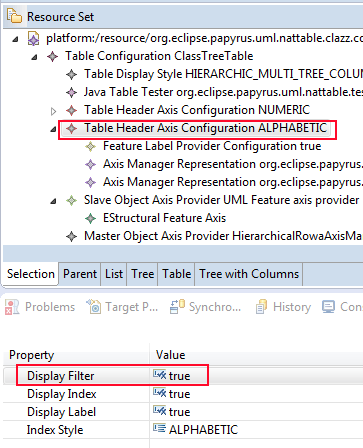Screen dimensions: 363x448
Task: Click the Display Index property name
Action: 62,394
